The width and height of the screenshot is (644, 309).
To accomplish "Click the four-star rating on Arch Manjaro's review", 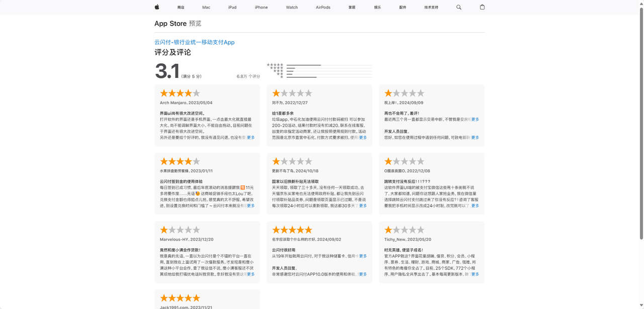I will pos(180,93).
